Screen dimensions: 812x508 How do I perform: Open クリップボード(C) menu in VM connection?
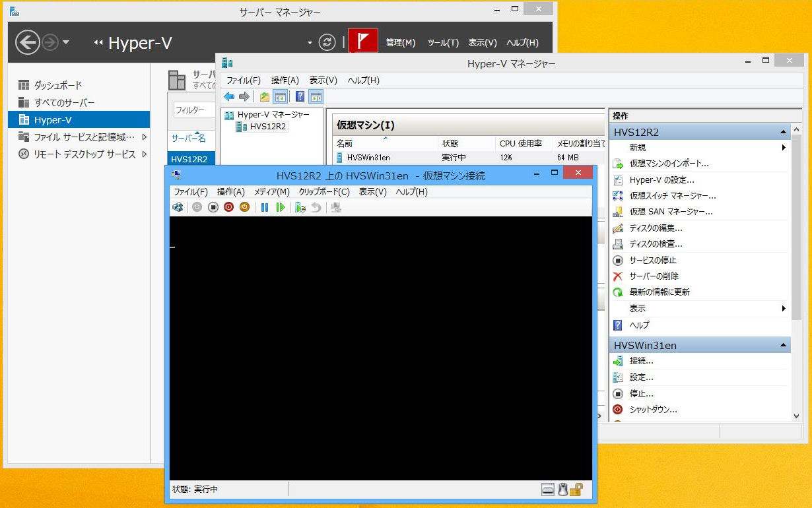pyautogui.click(x=324, y=192)
